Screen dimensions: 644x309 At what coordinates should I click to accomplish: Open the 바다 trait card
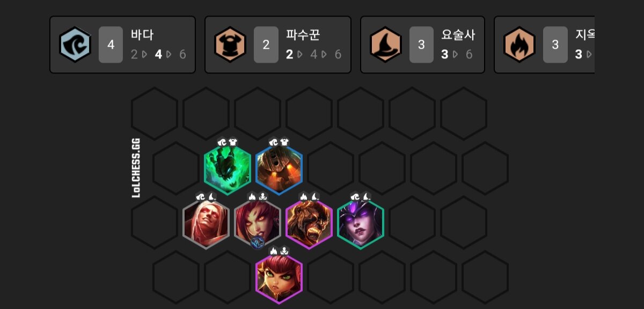(x=122, y=45)
